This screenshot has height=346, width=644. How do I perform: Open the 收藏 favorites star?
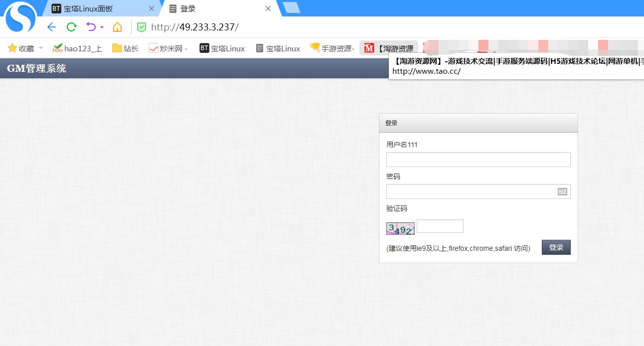21,48
